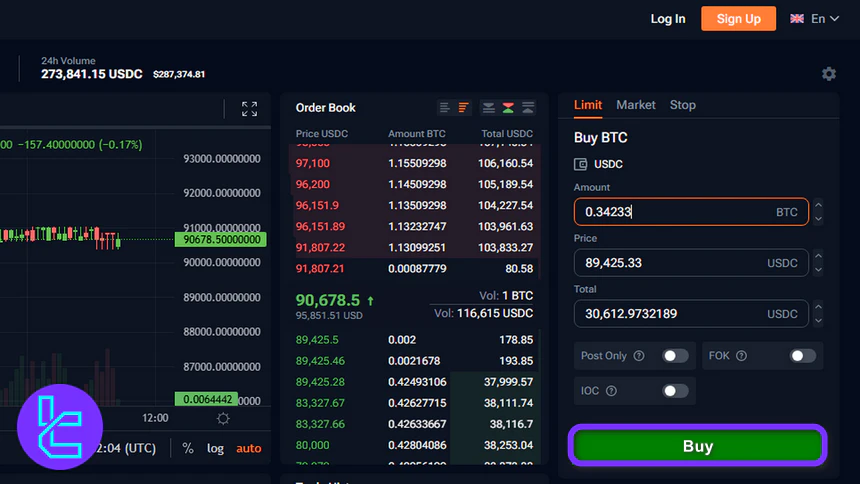Screen dimensions: 860x484
Task: Click the orange Sign Up button
Action: coord(739,19)
